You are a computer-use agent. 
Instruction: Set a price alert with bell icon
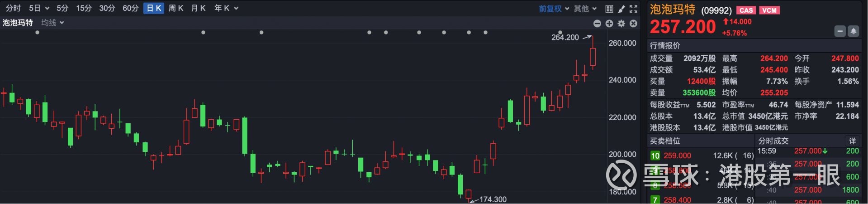tap(854, 31)
